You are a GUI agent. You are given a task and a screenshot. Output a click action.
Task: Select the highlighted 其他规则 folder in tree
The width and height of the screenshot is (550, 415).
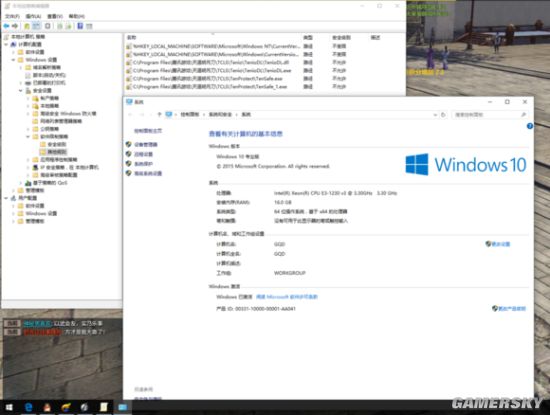click(53, 152)
